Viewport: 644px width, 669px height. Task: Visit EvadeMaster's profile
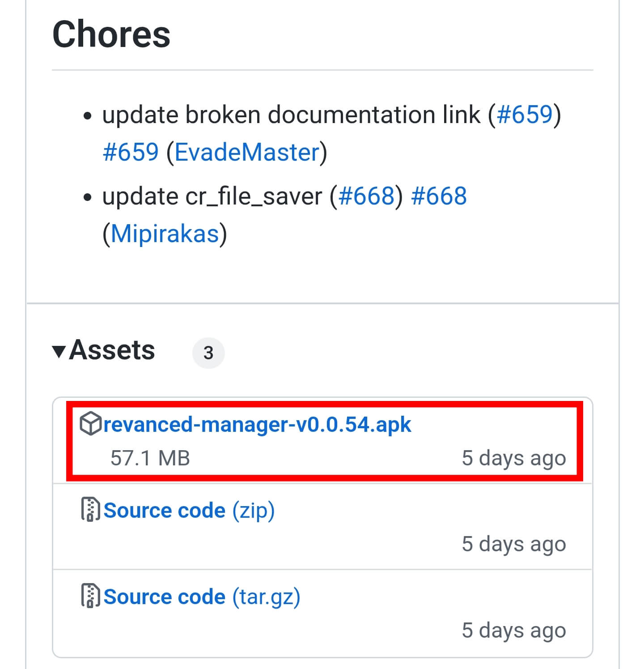coord(247,152)
